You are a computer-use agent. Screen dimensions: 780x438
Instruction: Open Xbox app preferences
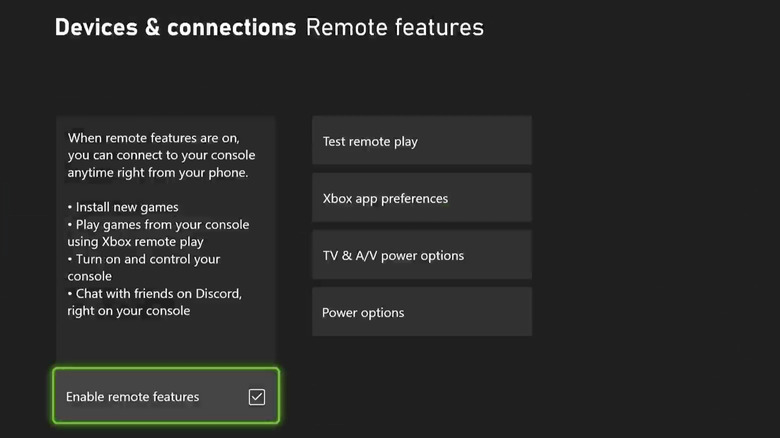[x=421, y=198]
